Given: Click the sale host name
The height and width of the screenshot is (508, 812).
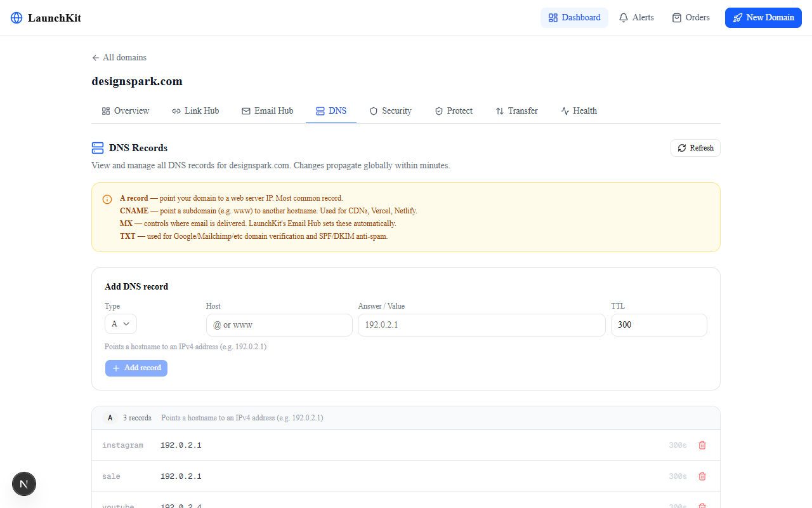Looking at the screenshot, I should click(111, 476).
